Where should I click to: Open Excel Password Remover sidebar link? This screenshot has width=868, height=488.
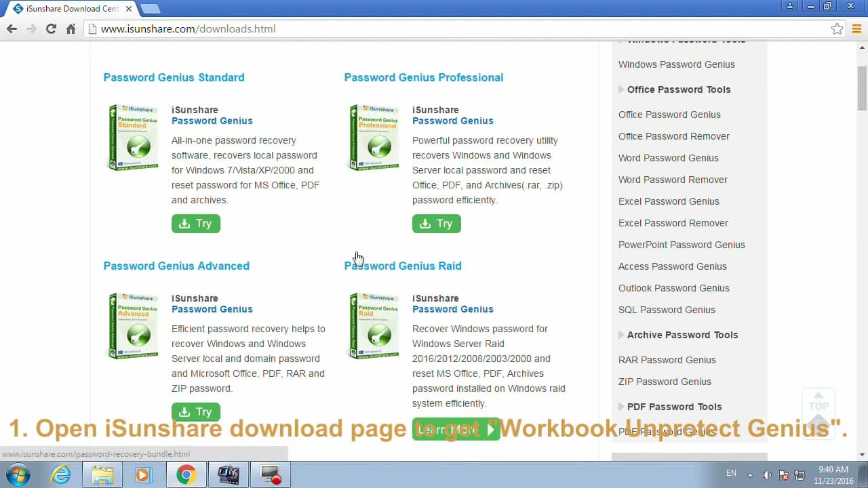[673, 223]
